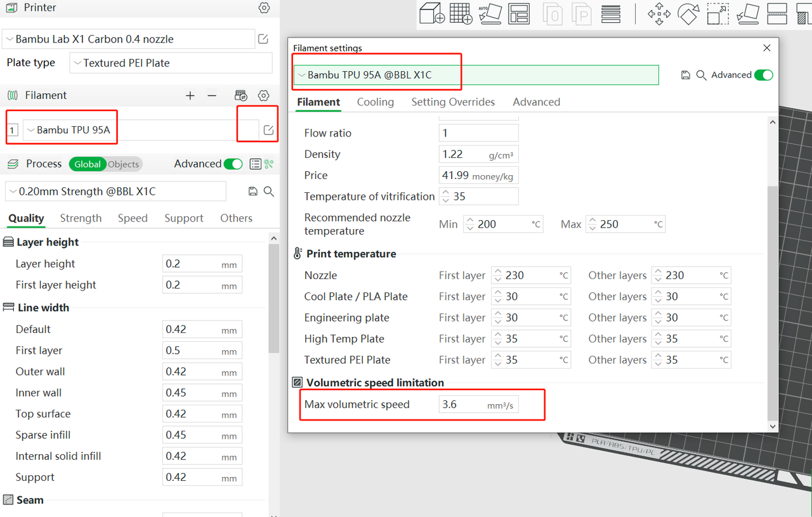Click the Flow ratio field

pyautogui.click(x=478, y=133)
